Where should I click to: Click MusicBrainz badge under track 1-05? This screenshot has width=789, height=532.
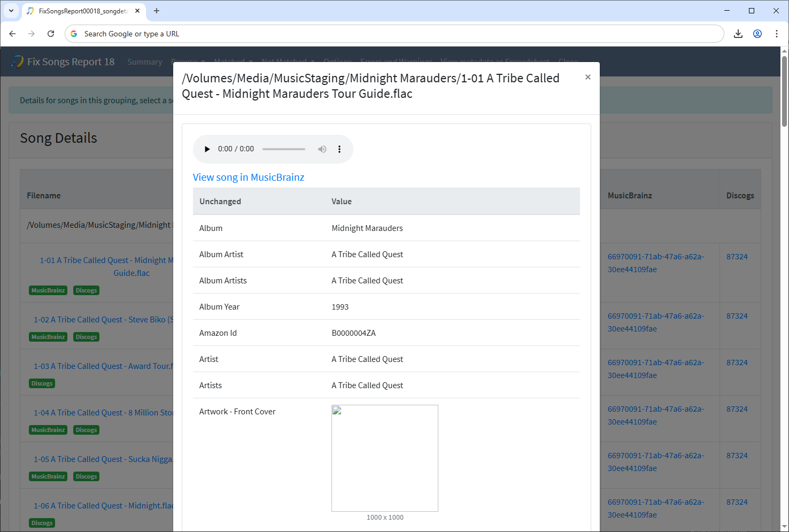tap(48, 476)
